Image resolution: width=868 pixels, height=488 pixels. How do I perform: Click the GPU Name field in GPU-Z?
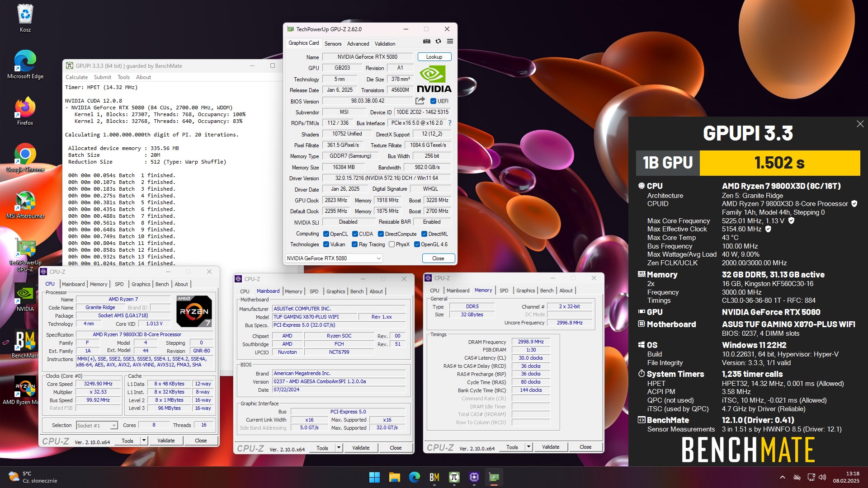tap(367, 57)
